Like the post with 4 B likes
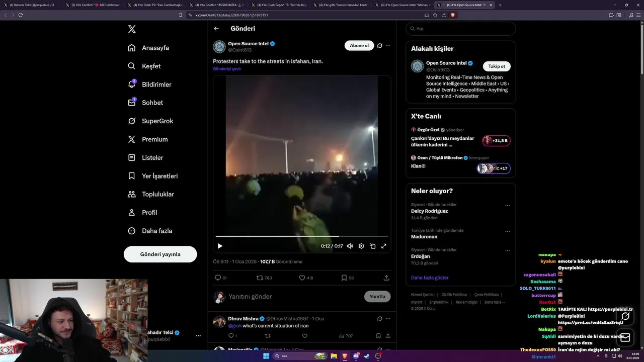Image resolution: width=644 pixels, height=362 pixels. pyautogui.click(x=306, y=278)
